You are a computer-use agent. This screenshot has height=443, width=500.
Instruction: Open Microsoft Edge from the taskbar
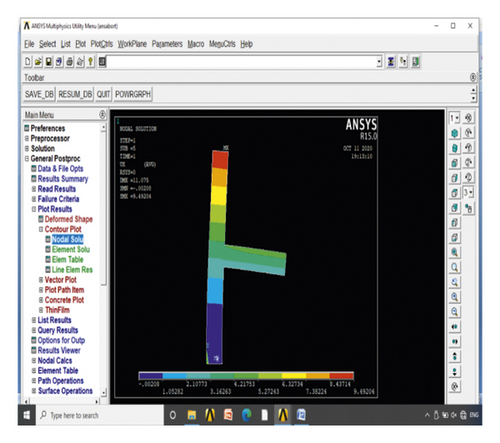(246, 415)
